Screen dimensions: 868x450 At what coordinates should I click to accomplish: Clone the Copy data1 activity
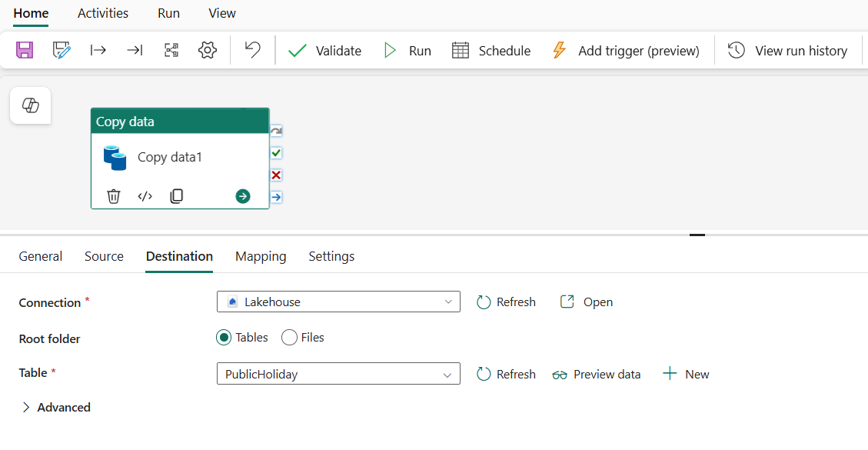(177, 196)
